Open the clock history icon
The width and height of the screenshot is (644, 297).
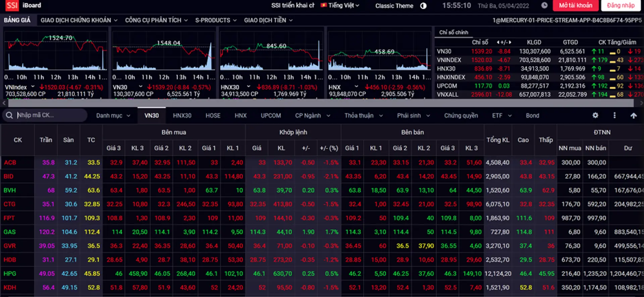544,5
